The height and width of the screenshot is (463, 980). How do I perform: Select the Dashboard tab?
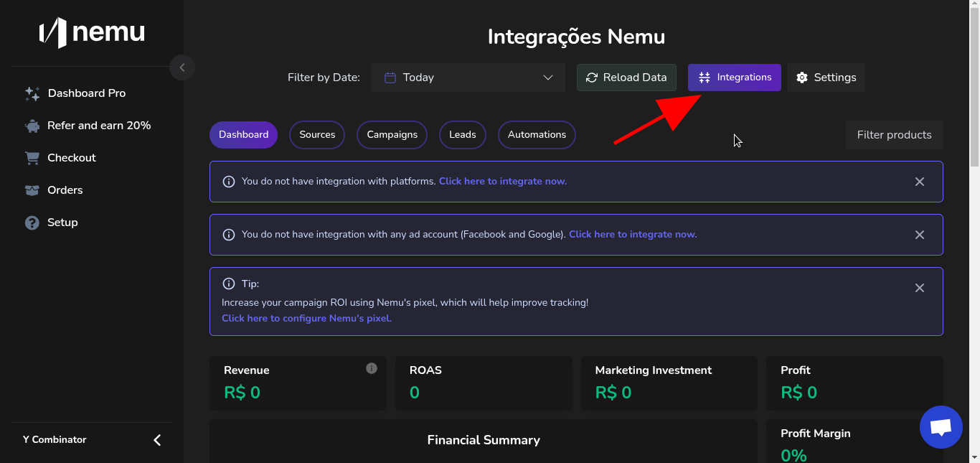click(x=243, y=135)
